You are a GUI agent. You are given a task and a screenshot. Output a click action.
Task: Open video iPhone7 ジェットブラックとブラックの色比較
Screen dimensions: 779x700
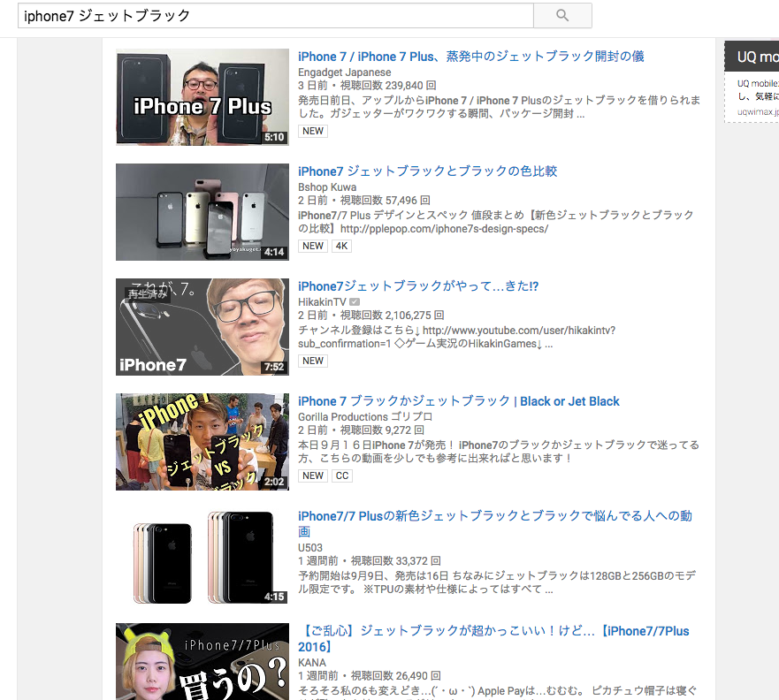pyautogui.click(x=427, y=171)
